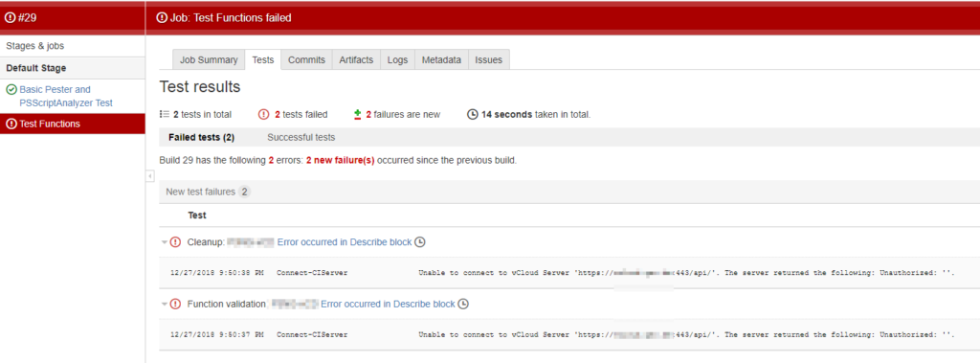Open the Artifacts tab
The image size is (980, 363).
tap(356, 60)
